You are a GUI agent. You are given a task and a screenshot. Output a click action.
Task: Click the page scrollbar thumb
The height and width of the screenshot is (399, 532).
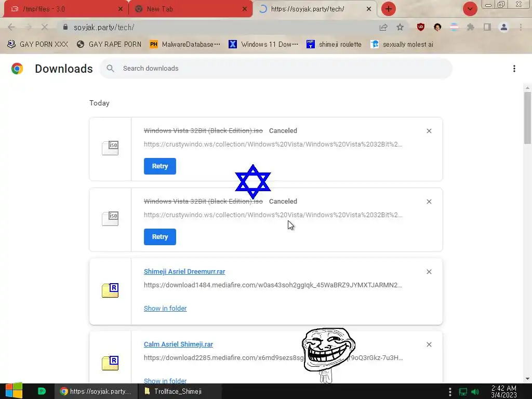click(528, 118)
